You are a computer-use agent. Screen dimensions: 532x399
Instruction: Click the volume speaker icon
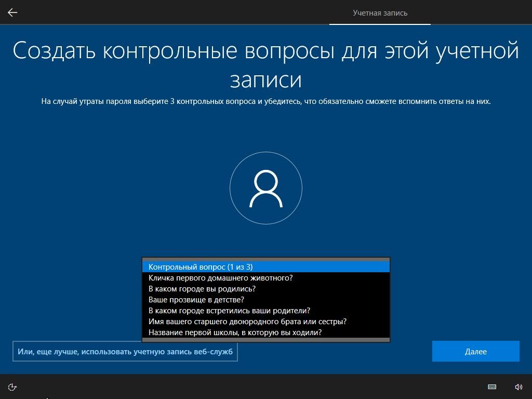(518, 387)
